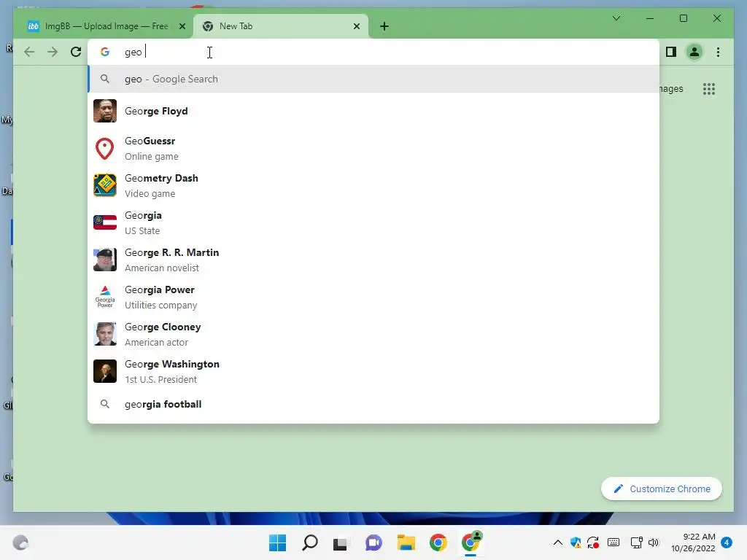This screenshot has height=560, width=747.
Task: Pick the GeoGuessr online game suggestion
Action: pyautogui.click(x=373, y=149)
